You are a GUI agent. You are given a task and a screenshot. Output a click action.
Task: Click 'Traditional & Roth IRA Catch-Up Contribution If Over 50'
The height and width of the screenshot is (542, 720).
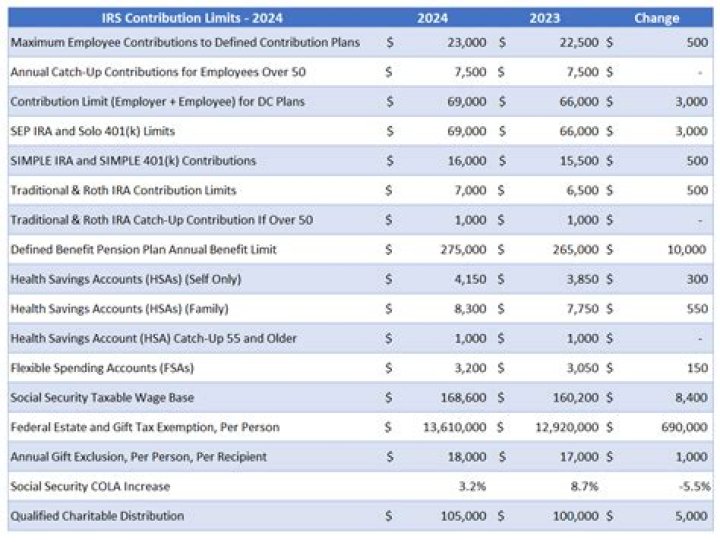[x=162, y=220]
